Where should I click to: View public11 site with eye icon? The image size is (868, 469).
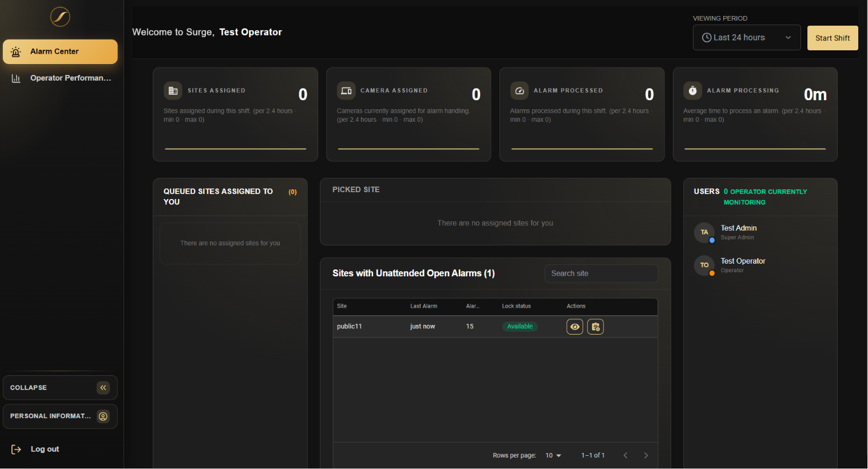575,327
